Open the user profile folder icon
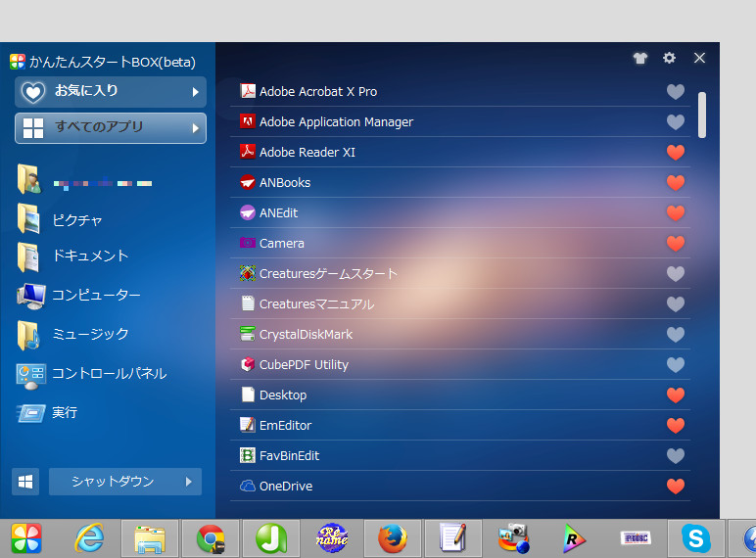 pos(29,179)
